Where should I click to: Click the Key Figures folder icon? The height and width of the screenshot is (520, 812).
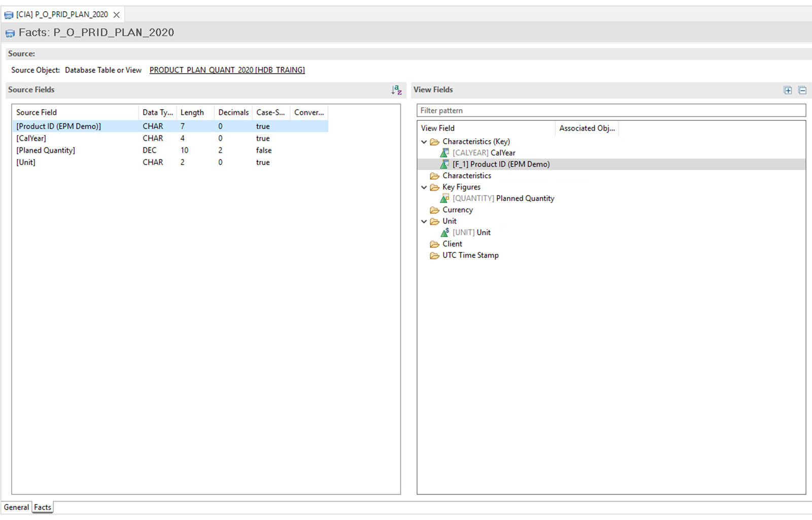coord(434,187)
